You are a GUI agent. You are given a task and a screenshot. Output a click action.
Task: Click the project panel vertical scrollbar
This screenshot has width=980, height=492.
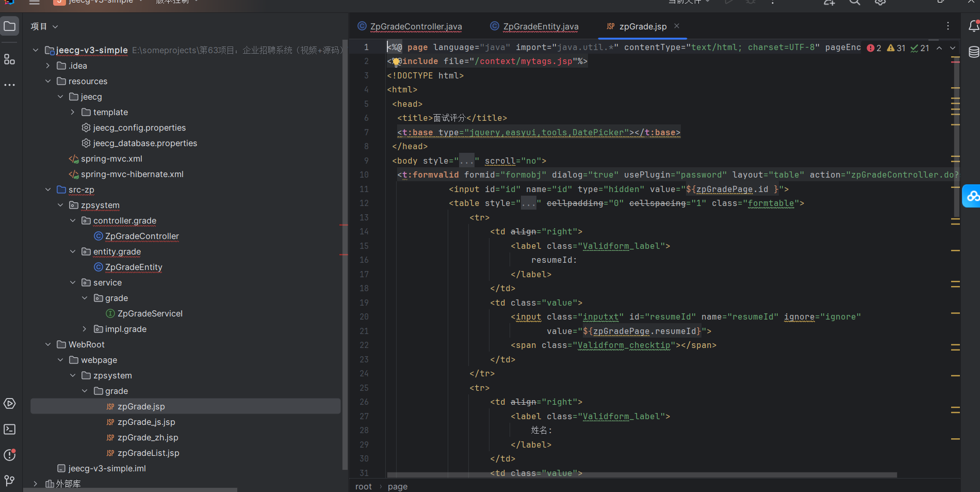[x=344, y=254]
